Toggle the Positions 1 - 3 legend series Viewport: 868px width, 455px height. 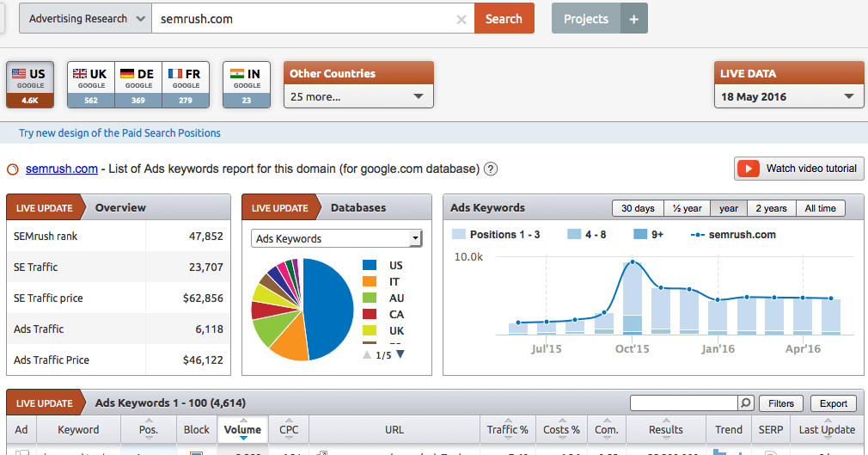tap(496, 235)
